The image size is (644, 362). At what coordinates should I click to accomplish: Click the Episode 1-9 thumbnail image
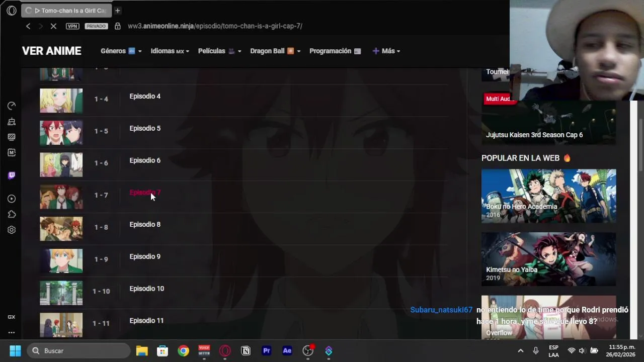61,261
